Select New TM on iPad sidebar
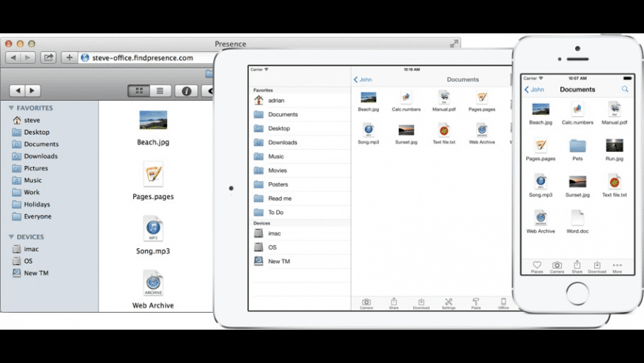 (300, 261)
